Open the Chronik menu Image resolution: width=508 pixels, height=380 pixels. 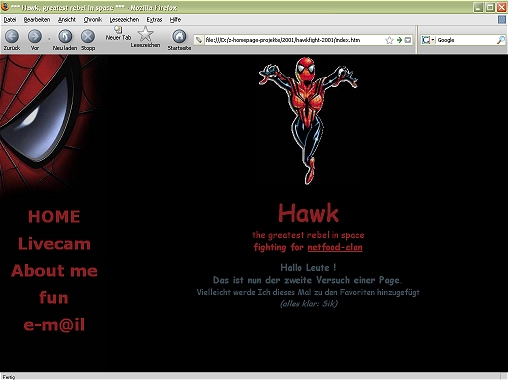93,20
